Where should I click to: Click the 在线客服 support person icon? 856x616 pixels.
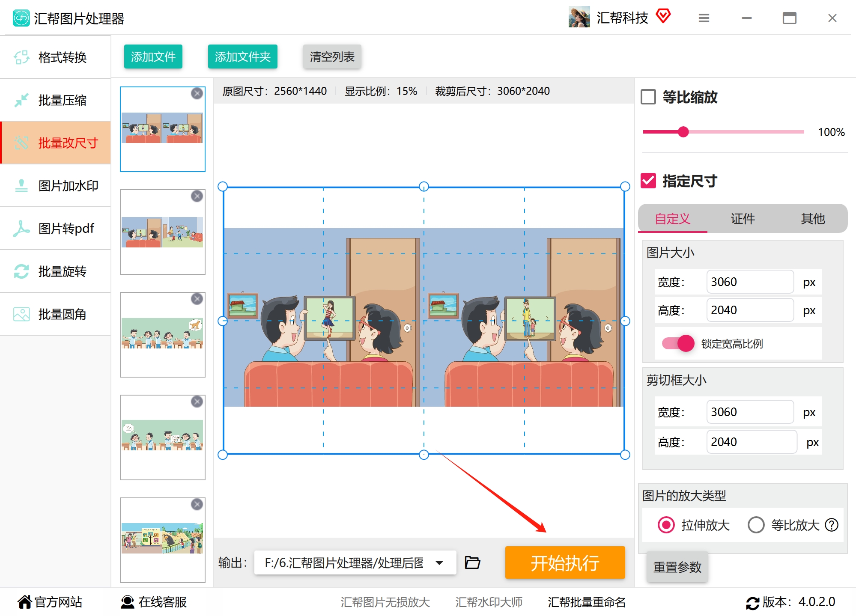127,602
